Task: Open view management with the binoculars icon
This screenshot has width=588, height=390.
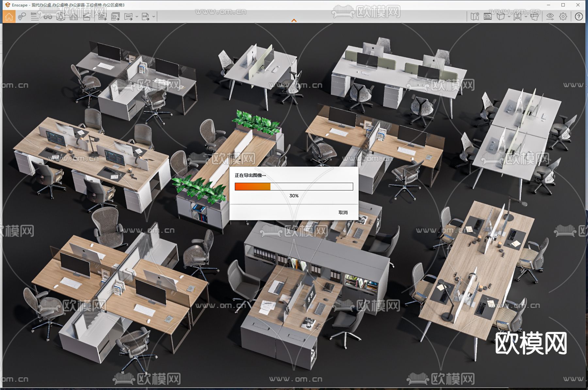Action: [48, 17]
